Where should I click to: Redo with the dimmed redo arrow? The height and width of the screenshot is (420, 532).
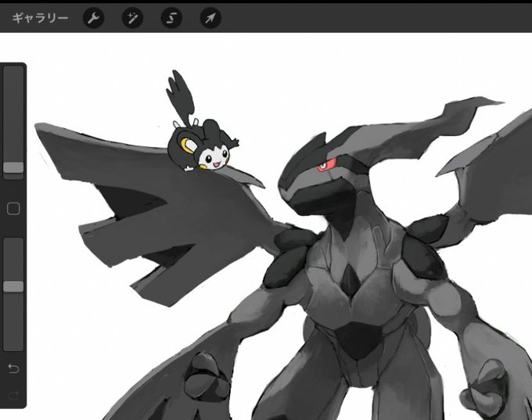coord(13,395)
